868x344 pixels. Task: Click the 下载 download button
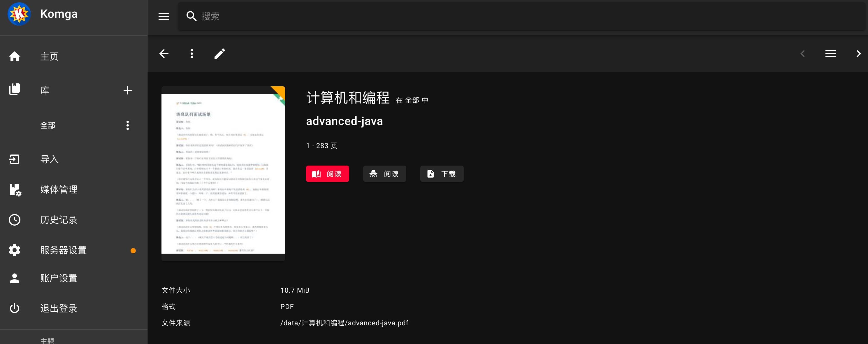point(442,174)
